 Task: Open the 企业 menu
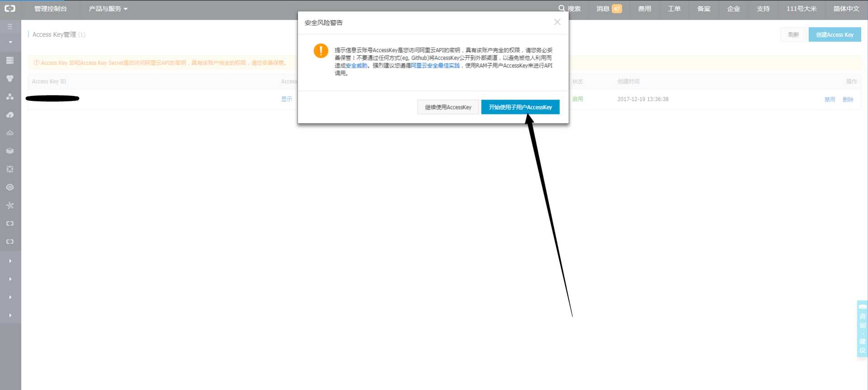[734, 9]
